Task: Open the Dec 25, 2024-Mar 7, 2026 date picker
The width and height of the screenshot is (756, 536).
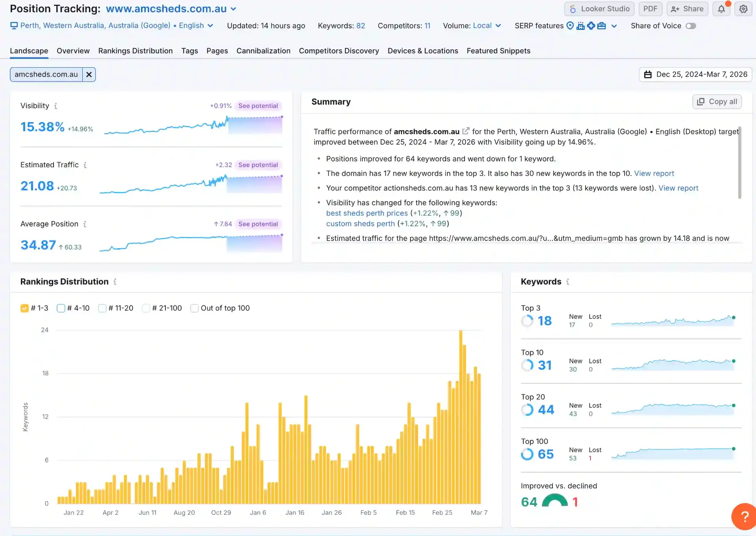Action: tap(695, 74)
